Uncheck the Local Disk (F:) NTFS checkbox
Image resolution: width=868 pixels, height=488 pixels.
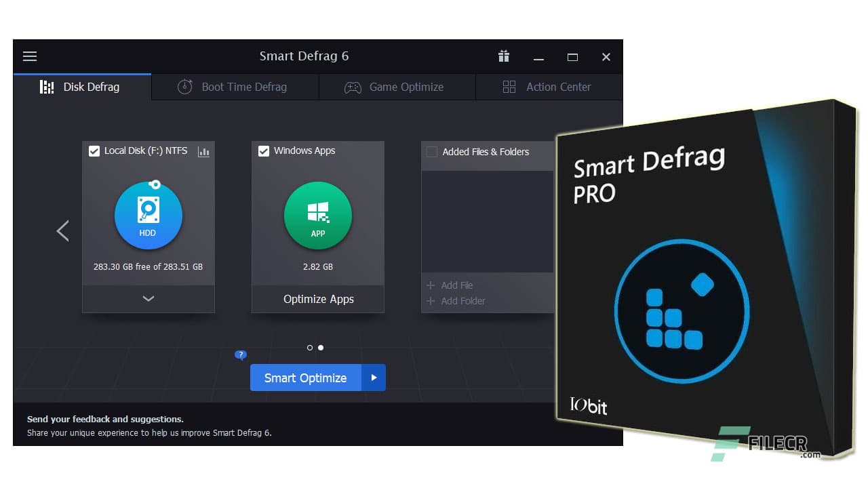pyautogui.click(x=94, y=150)
